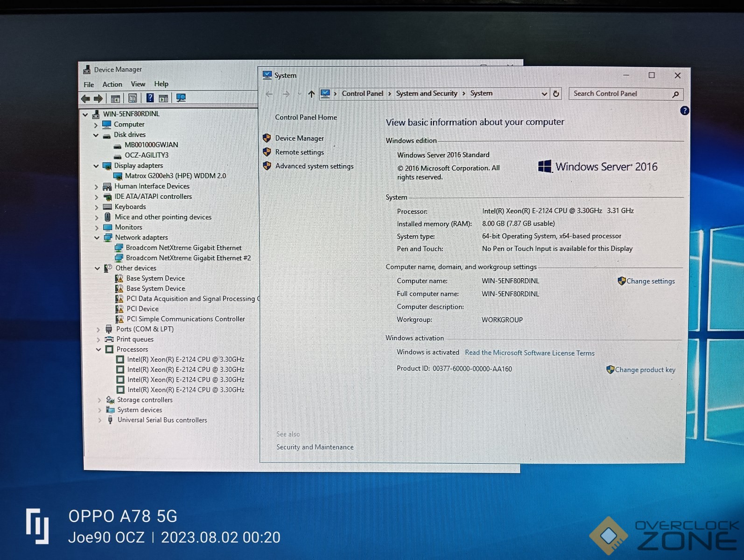This screenshot has height=560, width=744.
Task: Click the search magnifier in Search Control Panel
Action: click(x=675, y=94)
